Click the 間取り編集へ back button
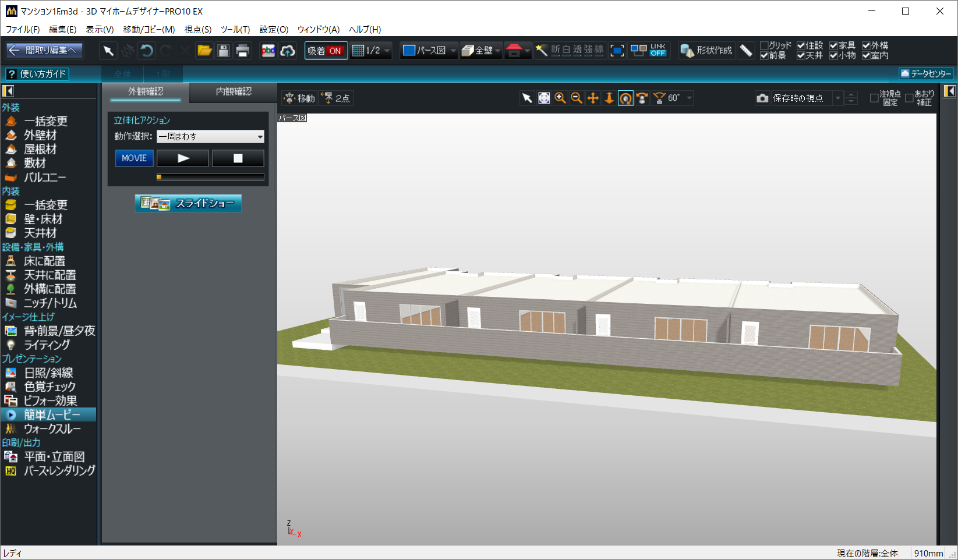This screenshot has width=958, height=560. pos(44,51)
